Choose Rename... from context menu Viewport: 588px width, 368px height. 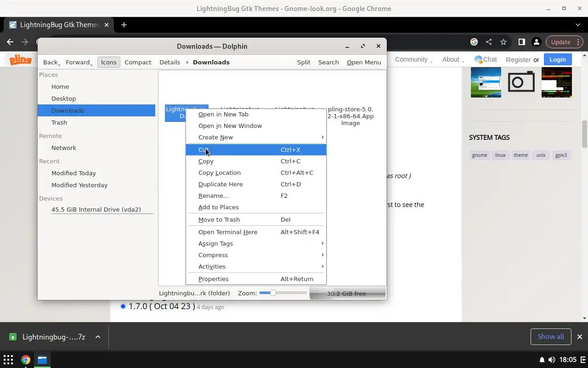click(256, 195)
